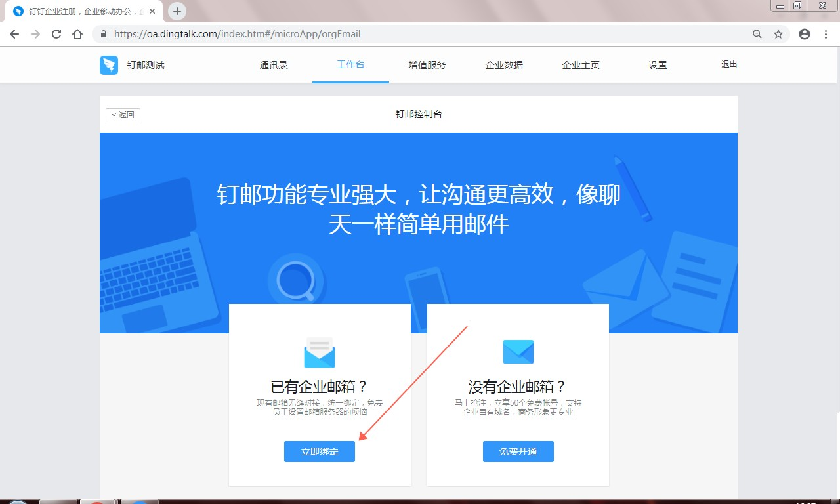Click 免费开通 button
This screenshot has width=840, height=504.
518,451
